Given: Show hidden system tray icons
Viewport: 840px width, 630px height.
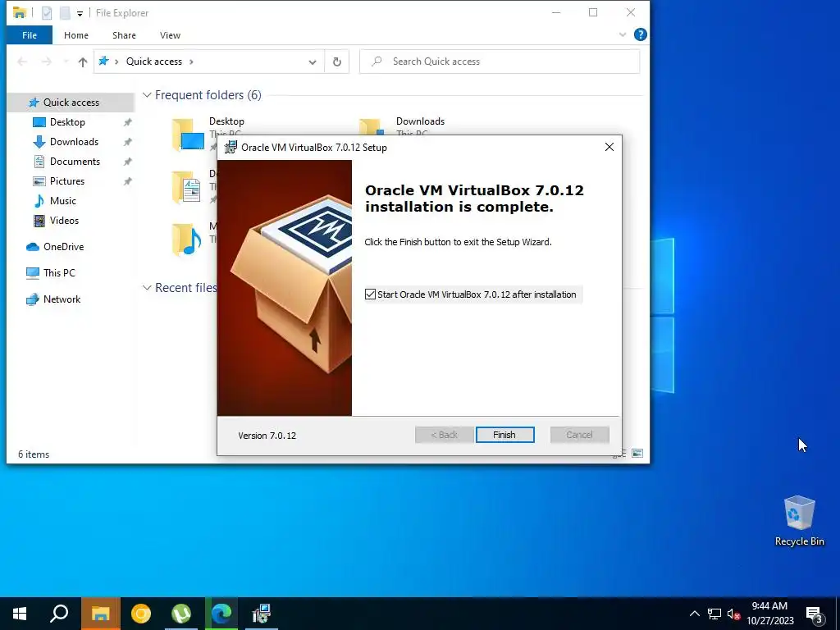Looking at the screenshot, I should point(694,614).
